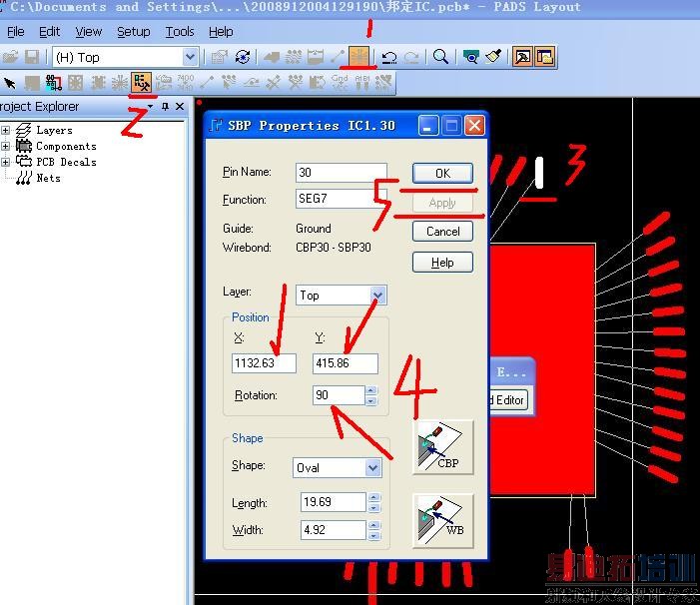Toggle the Output Window hammer icon
700x605 pixels.
522,57
